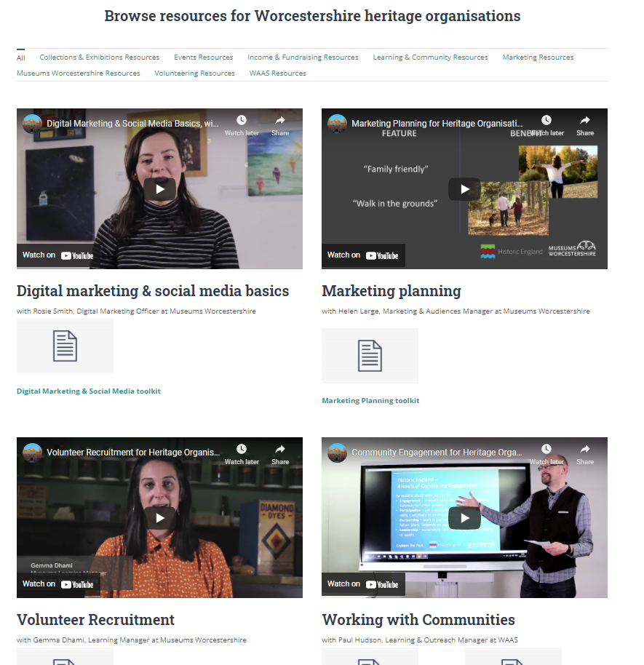Select the All filter tab
644x665 pixels.
click(x=21, y=57)
